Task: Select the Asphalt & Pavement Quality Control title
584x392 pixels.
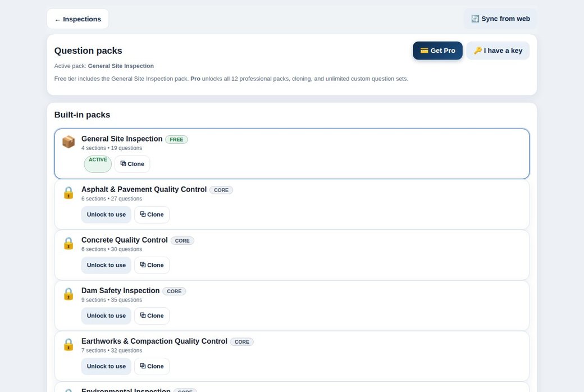Action: [144, 190]
